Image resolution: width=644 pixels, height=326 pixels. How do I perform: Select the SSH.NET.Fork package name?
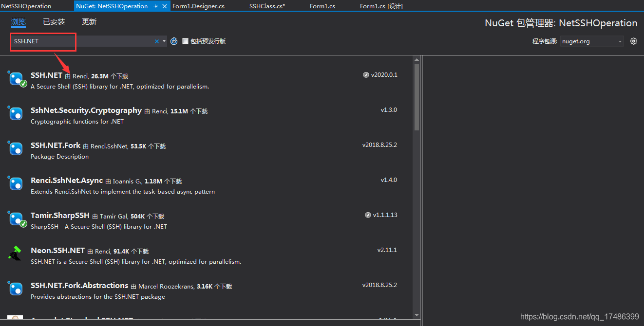point(56,145)
